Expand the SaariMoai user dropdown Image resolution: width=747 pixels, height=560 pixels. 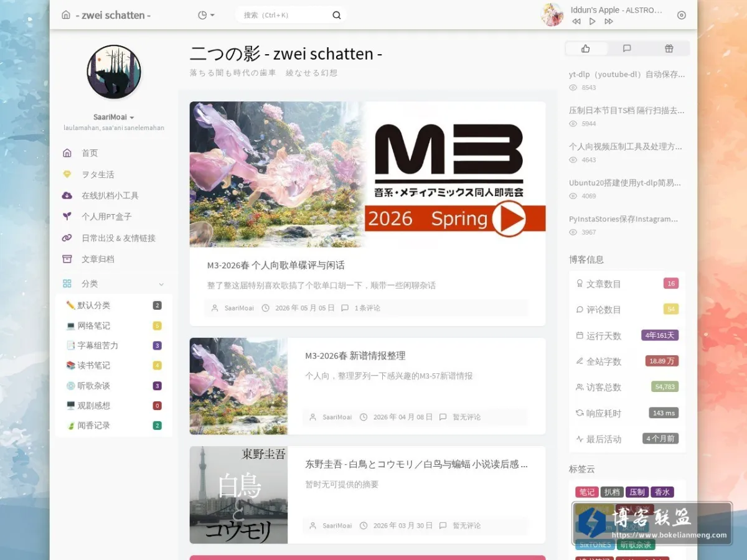coord(114,117)
